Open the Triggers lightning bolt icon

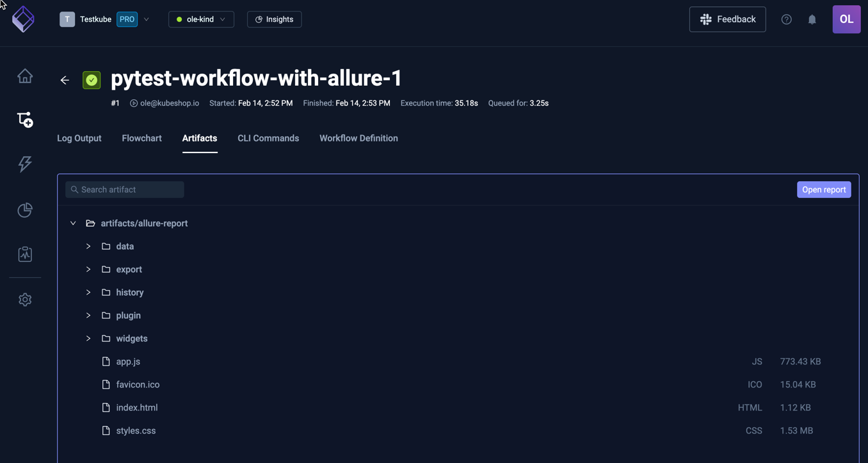click(x=24, y=164)
